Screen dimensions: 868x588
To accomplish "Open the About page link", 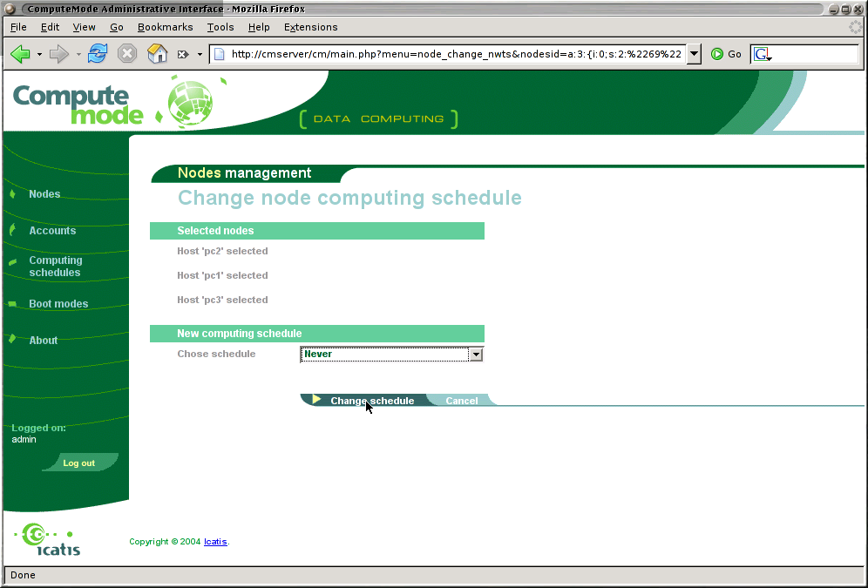I will [44, 341].
